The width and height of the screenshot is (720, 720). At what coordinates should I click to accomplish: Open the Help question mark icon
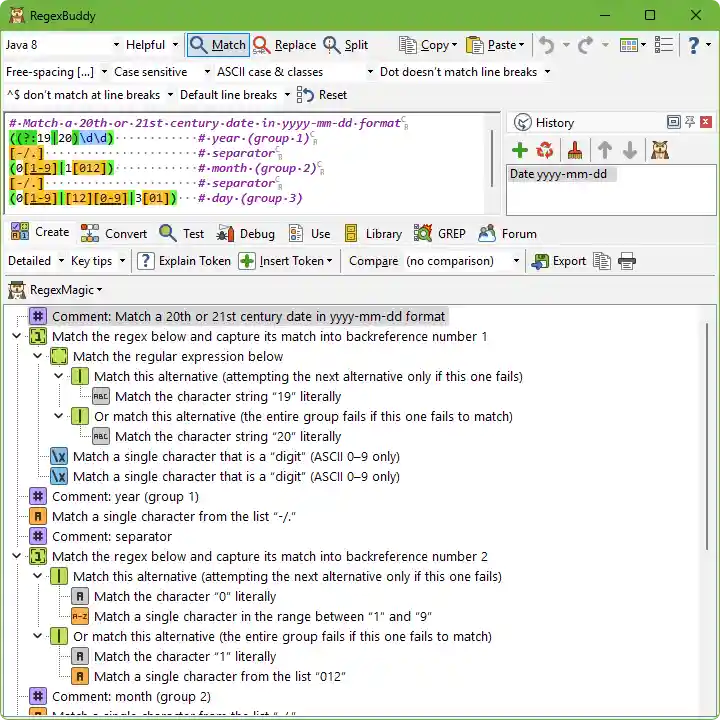693,45
